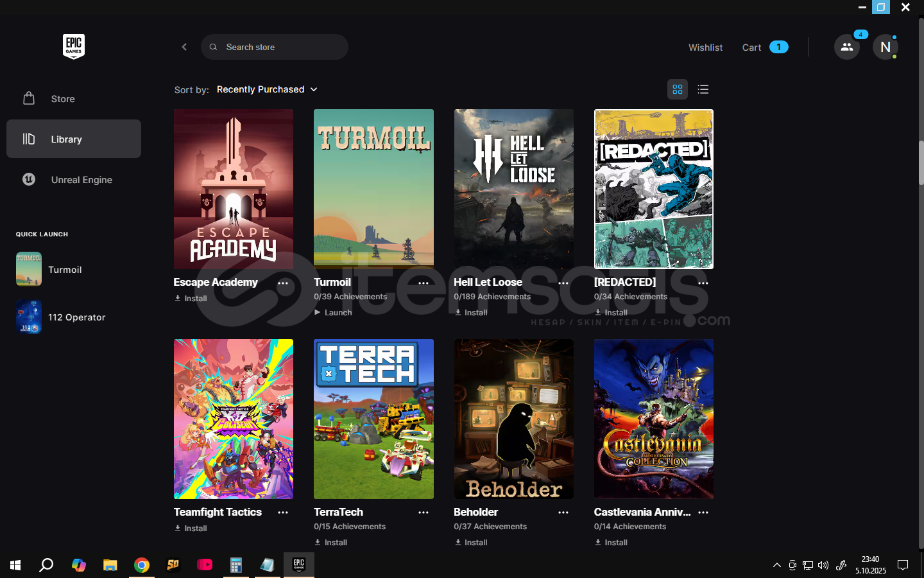Click the library vertical scrollbar
The width and height of the screenshot is (924, 578).
[921, 162]
